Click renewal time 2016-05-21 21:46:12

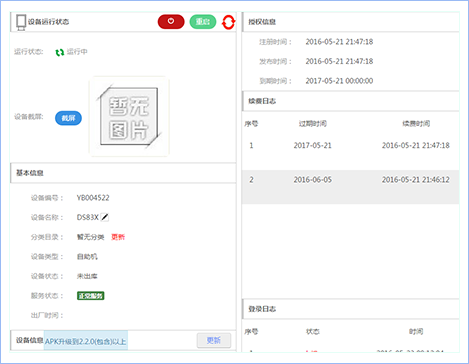[416, 180]
